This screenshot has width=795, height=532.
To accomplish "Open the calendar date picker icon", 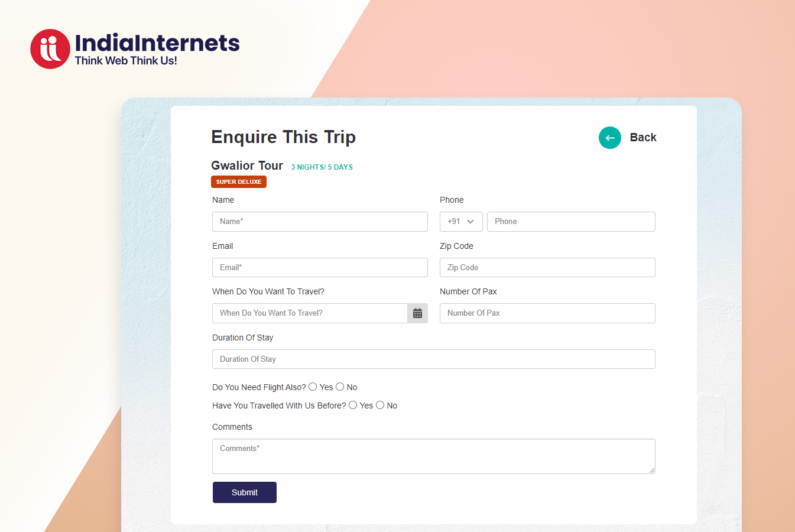I will pos(417,313).
